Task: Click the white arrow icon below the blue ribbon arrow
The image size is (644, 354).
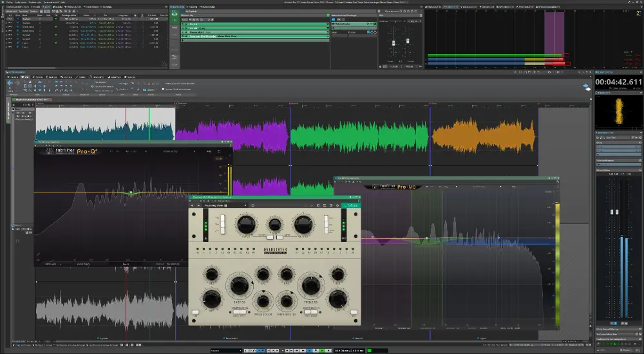Action: (x=588, y=89)
